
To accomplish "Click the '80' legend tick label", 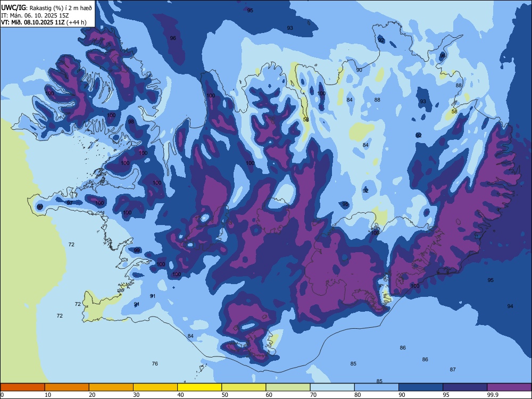I will tap(358, 395).
